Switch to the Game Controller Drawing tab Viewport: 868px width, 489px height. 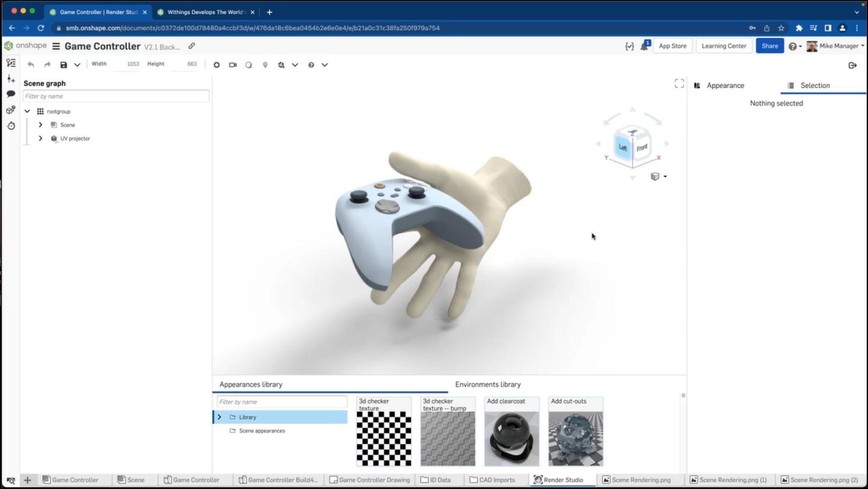coord(374,480)
